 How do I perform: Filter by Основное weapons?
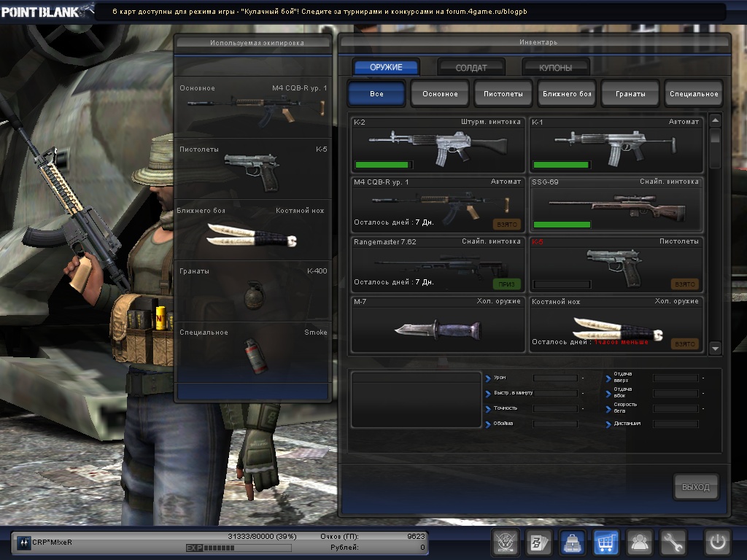440,93
